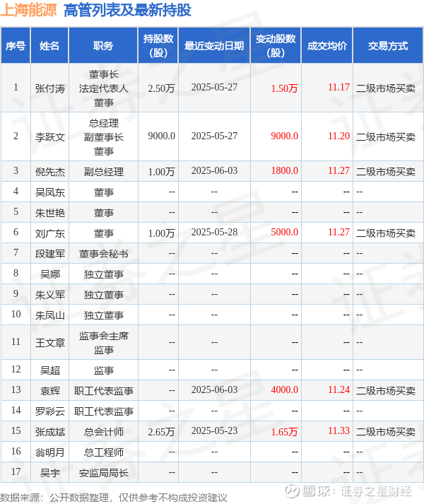Click the 姓名 column header

click(x=49, y=46)
